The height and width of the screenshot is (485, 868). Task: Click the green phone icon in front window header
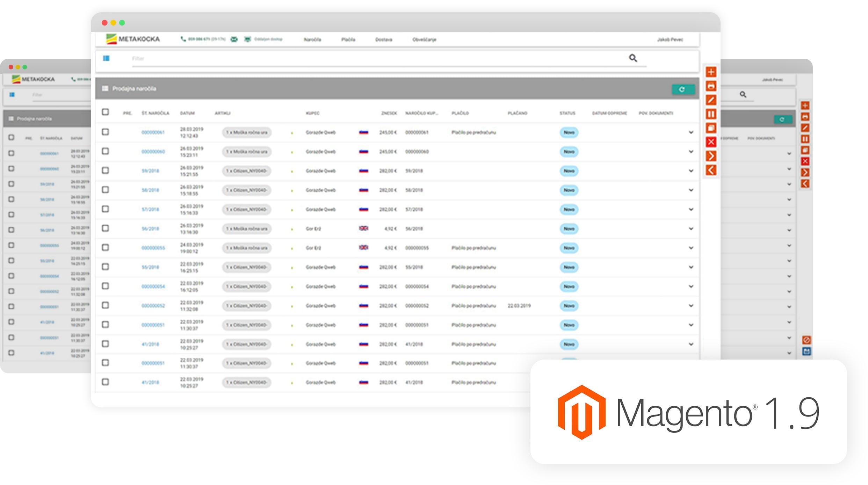(183, 39)
